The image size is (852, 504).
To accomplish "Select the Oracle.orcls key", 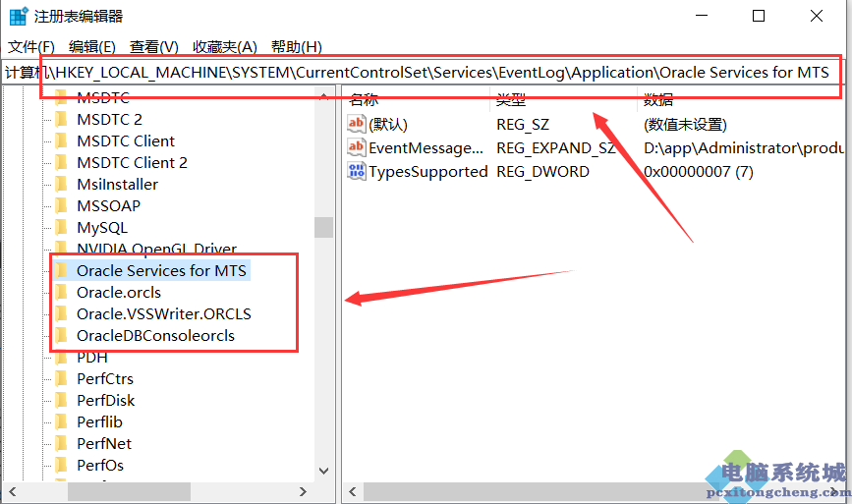I will pos(119,292).
